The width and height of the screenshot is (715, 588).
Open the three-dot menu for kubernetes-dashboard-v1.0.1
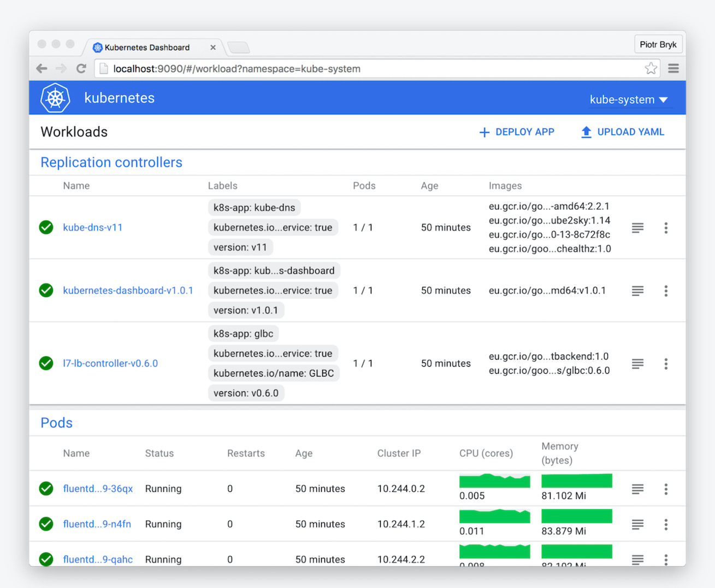pos(666,291)
